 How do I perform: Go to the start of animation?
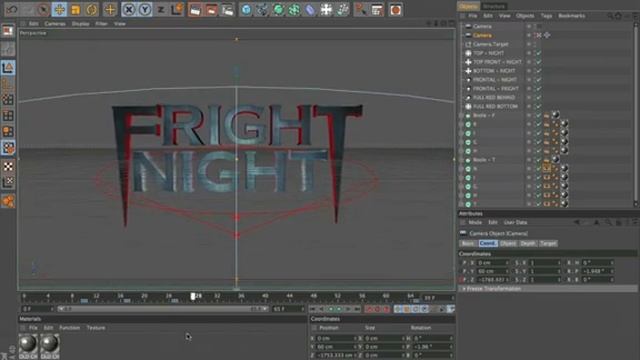click(312, 309)
